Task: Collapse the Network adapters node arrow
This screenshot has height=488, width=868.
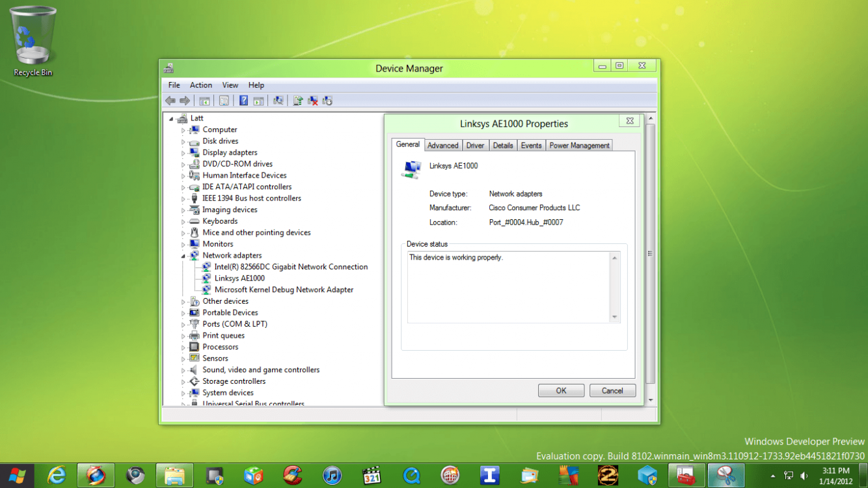Action: pyautogui.click(x=183, y=256)
